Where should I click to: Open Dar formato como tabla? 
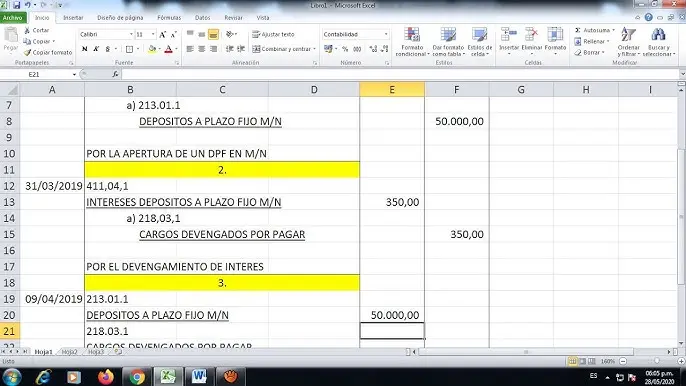click(x=448, y=42)
